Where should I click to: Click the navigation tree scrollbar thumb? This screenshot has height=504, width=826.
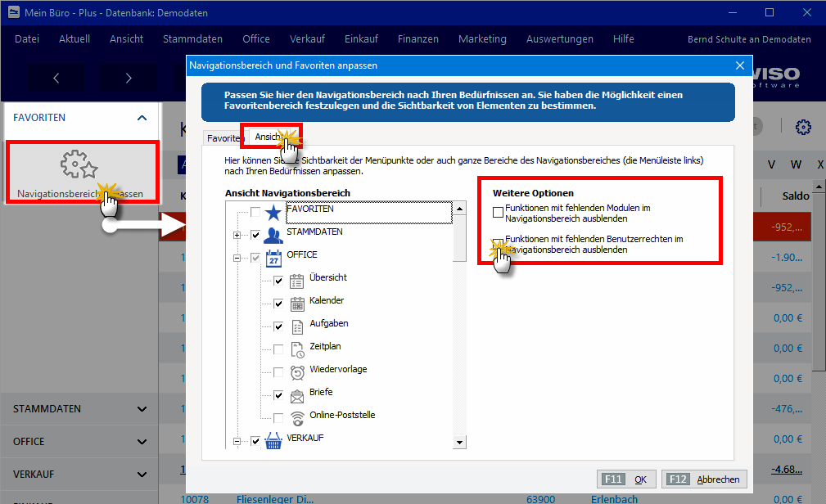point(460,238)
